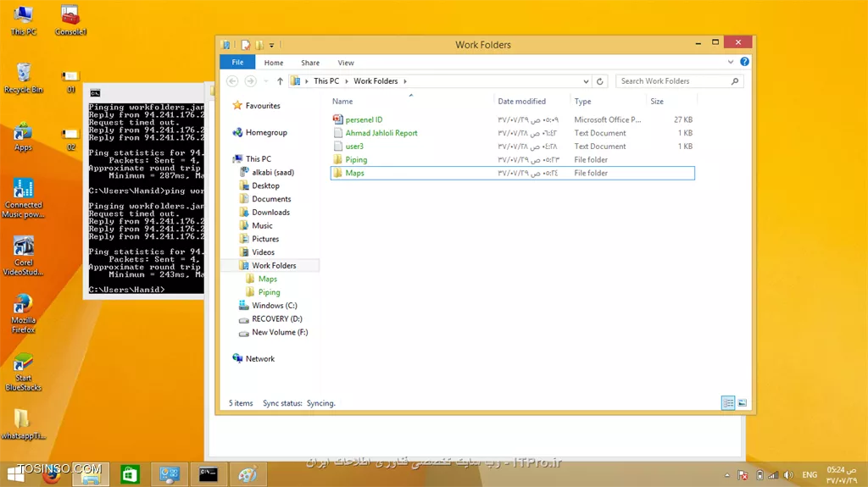Click the New Folder quick access icon
The image size is (868, 487).
pyautogui.click(x=259, y=45)
